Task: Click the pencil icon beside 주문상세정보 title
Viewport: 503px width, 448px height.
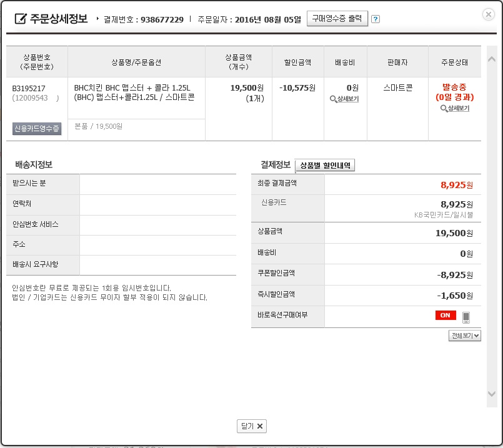Action: (21, 19)
